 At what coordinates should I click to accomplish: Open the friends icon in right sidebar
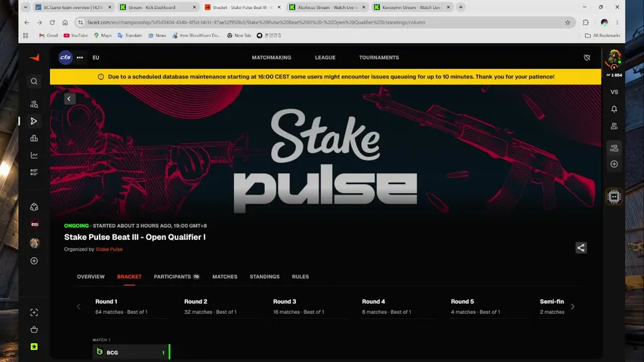(x=614, y=126)
